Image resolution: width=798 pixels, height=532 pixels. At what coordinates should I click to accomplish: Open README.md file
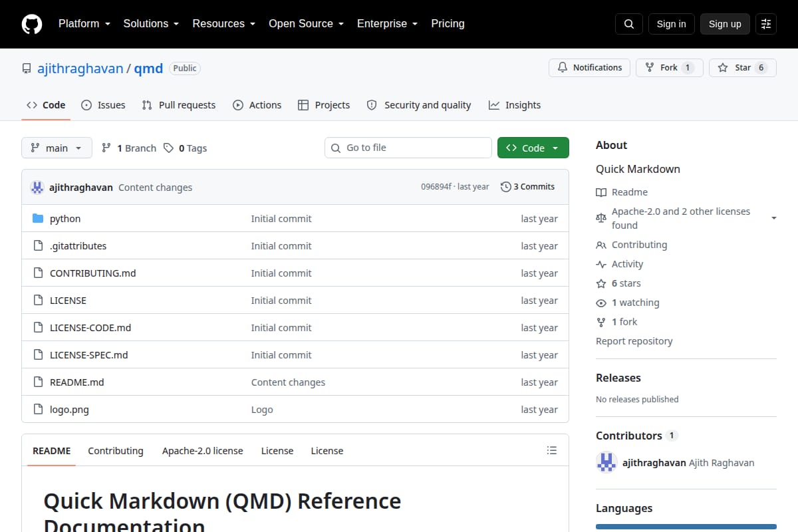pyautogui.click(x=77, y=382)
